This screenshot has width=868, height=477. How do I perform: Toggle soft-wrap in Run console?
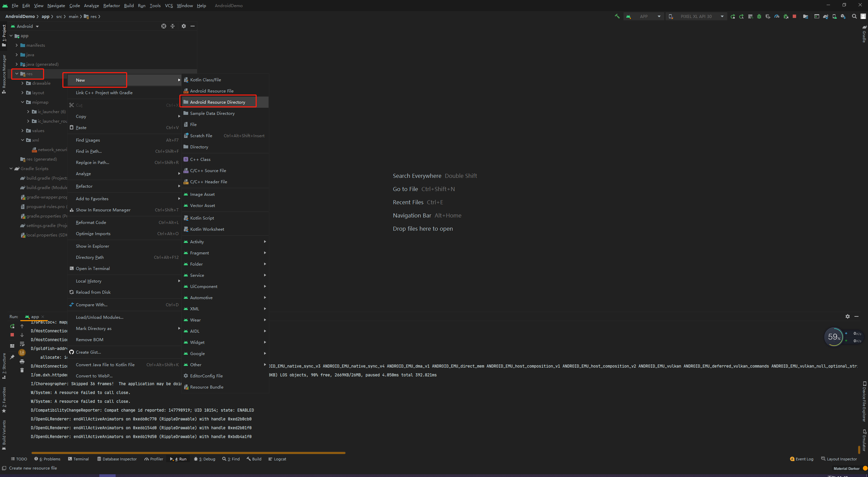pyautogui.click(x=22, y=344)
